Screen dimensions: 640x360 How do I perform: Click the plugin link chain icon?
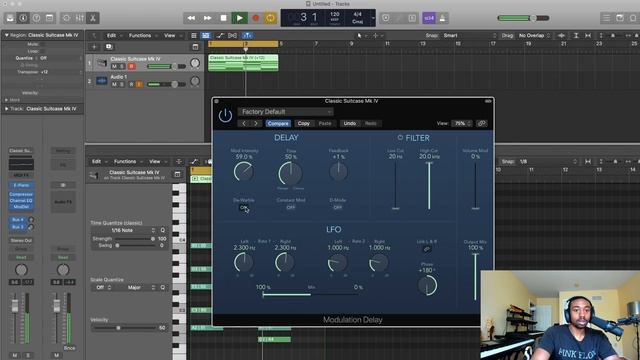click(x=482, y=123)
